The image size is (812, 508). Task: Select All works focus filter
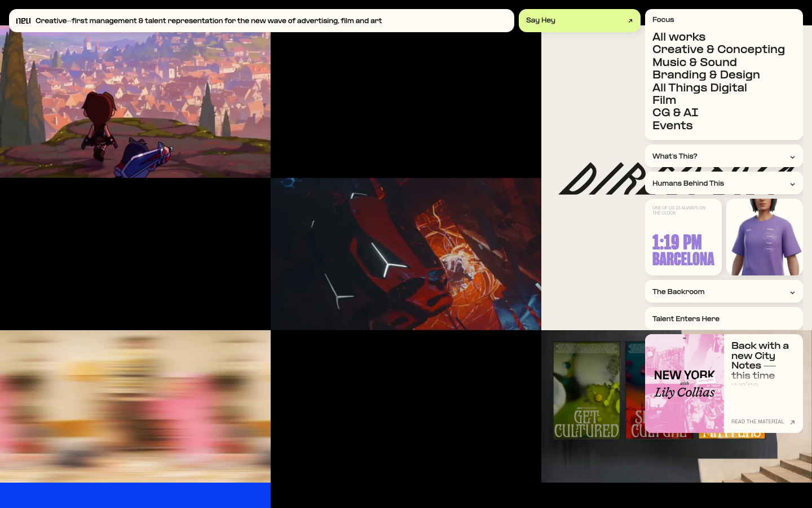pyautogui.click(x=678, y=37)
